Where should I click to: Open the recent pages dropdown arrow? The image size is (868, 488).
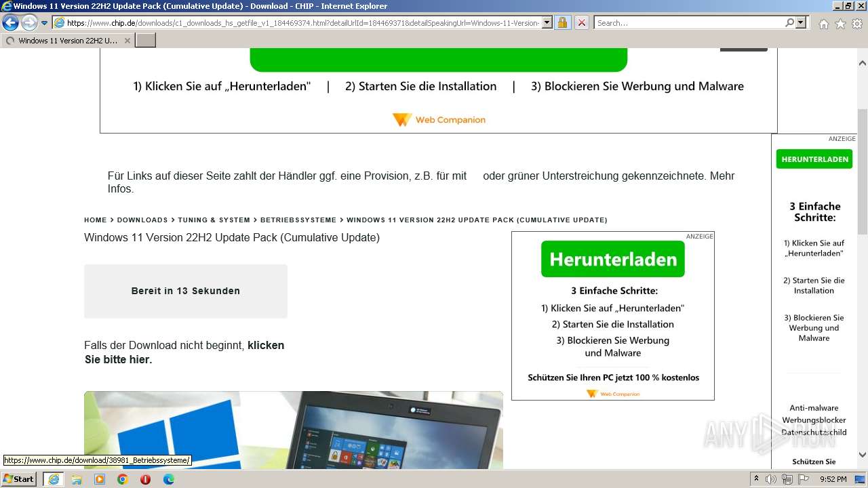[44, 23]
